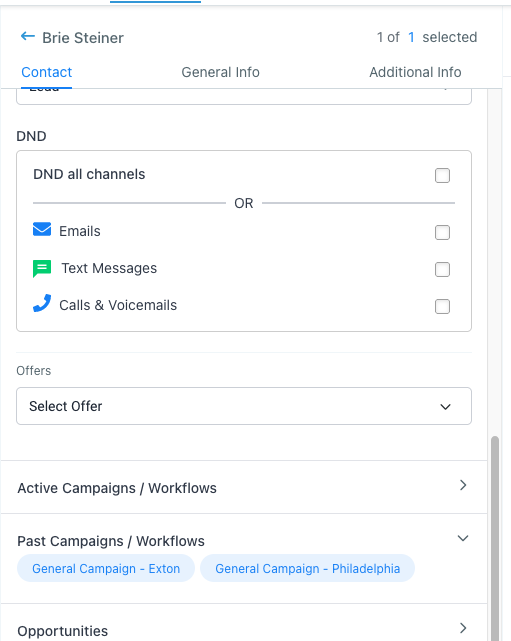Tick the Text Messages DND checkbox
Viewport: 511px width, 641px height.
[x=442, y=269]
